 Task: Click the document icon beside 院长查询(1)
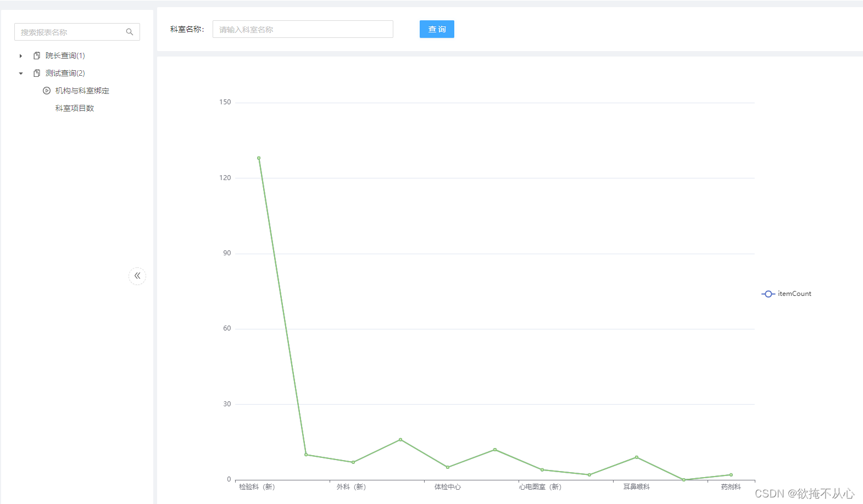(37, 55)
